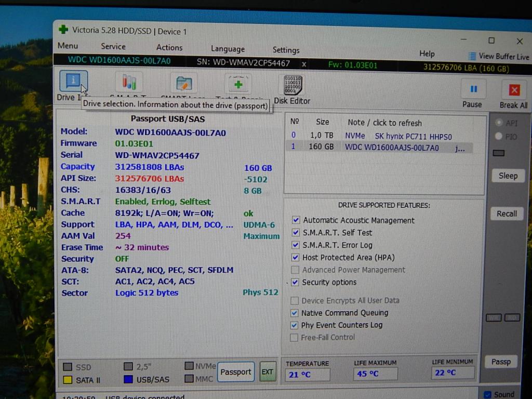Click the AAM Val 254 value
532x399 pixels.
[x=123, y=236]
